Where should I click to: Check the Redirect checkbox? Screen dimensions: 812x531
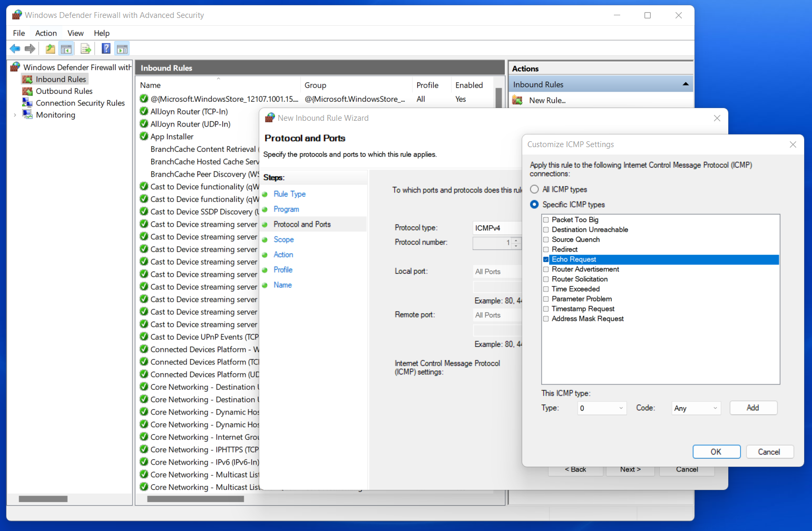pos(546,249)
